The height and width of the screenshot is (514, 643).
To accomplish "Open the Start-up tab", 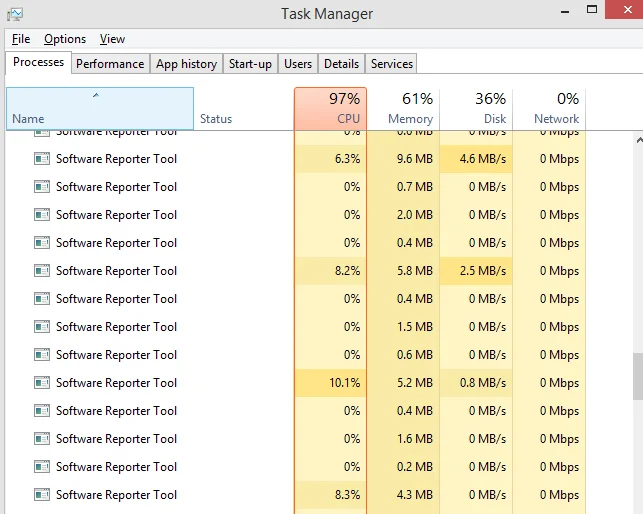I will (x=250, y=64).
